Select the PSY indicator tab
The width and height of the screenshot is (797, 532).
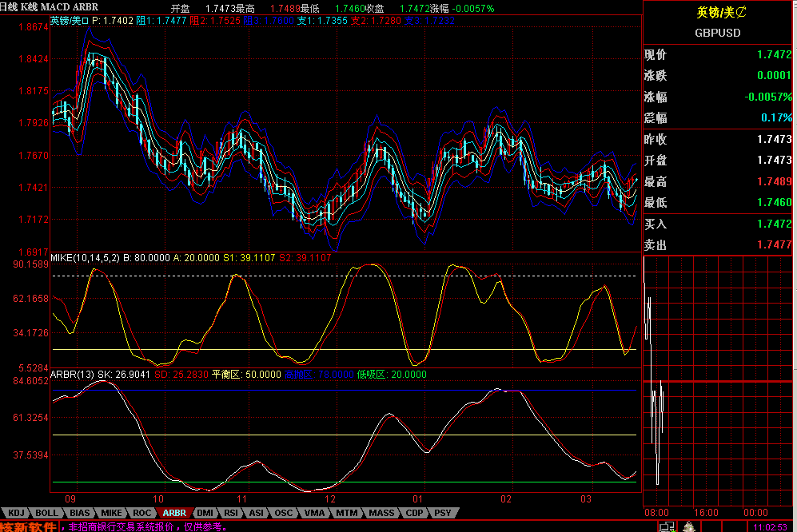pyautogui.click(x=442, y=513)
